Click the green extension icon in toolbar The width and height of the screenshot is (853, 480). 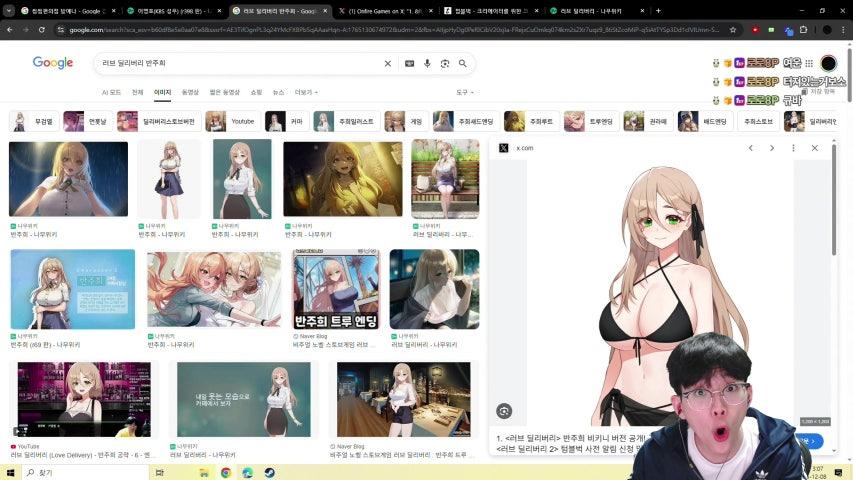coord(771,29)
